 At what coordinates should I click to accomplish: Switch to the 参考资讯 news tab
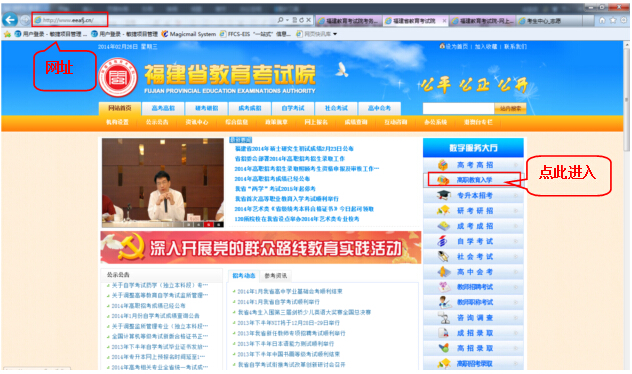276,276
